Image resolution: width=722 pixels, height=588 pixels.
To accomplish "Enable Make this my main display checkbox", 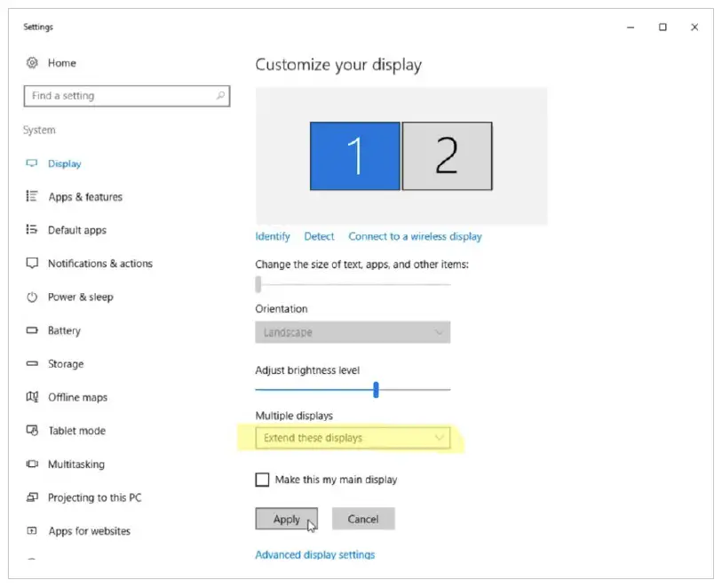I will click(x=262, y=480).
